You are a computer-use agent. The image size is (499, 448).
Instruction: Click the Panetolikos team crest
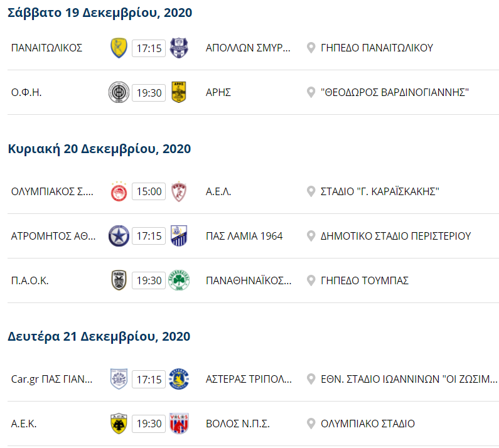pos(119,48)
